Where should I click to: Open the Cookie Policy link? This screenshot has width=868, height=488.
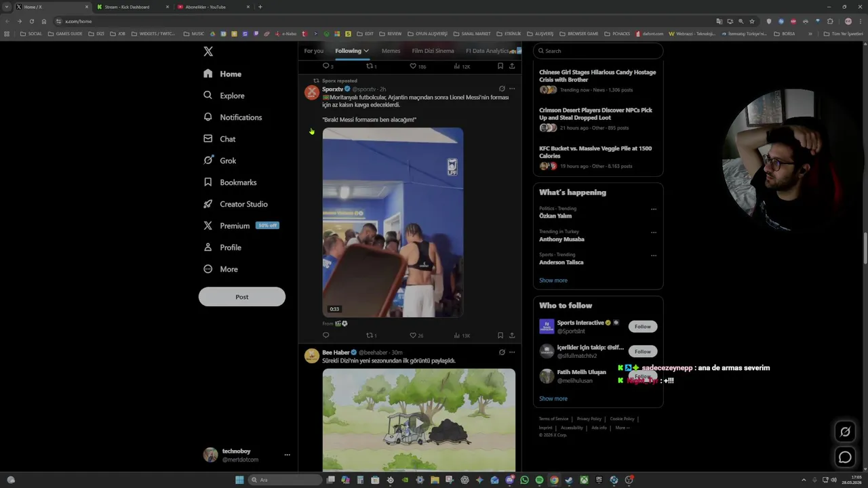pyautogui.click(x=622, y=419)
